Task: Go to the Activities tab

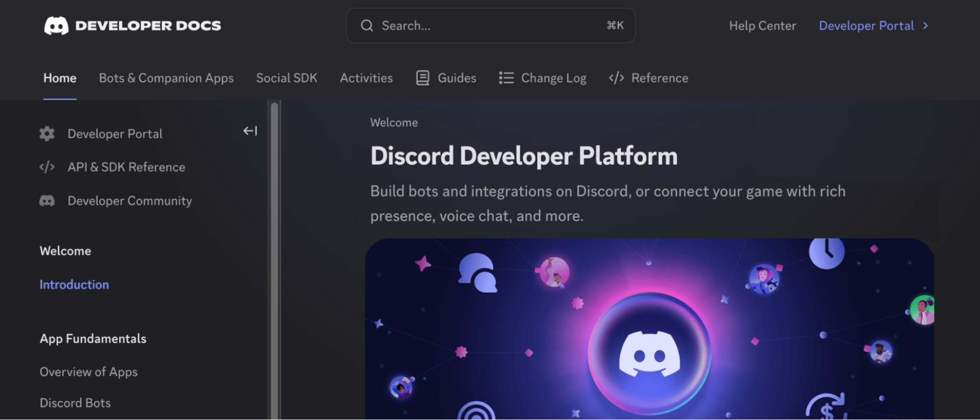Action: (366, 78)
